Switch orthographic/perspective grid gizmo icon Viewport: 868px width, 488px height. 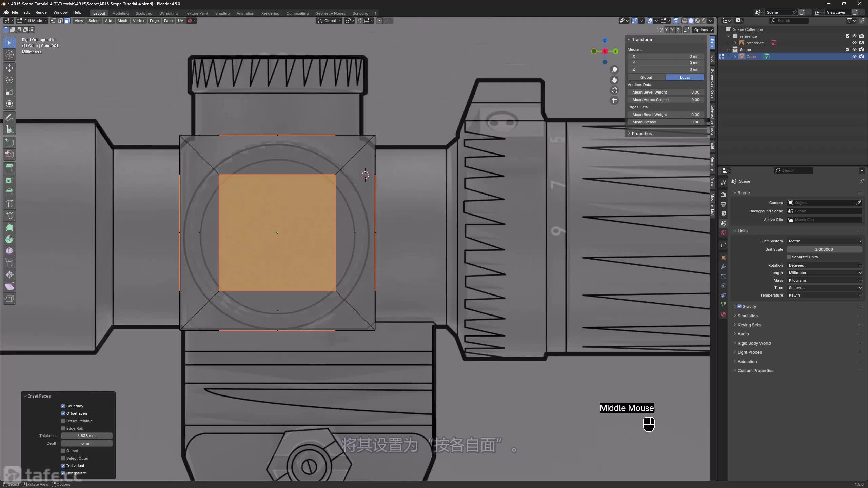[614, 100]
